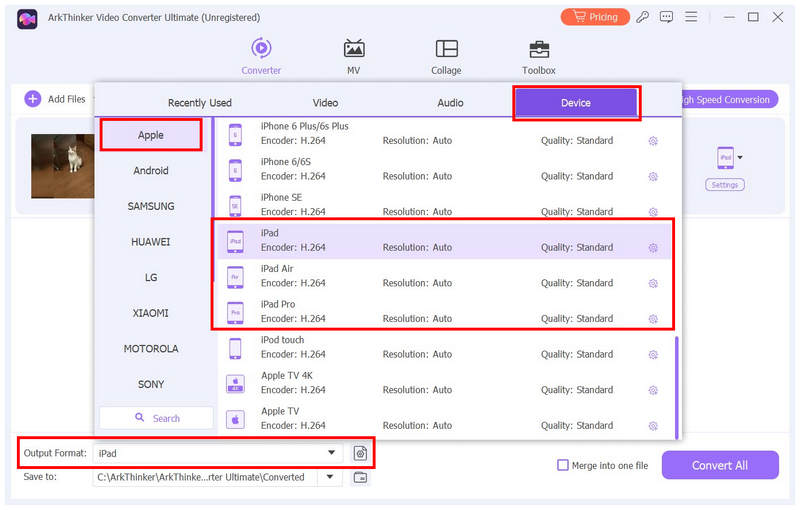Click the Pricing cart button
Screen dimensions: 800x510
coord(595,17)
